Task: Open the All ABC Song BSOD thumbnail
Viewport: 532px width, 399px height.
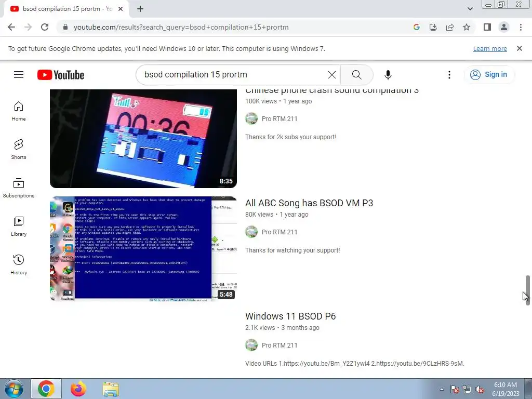Action: coord(143,249)
